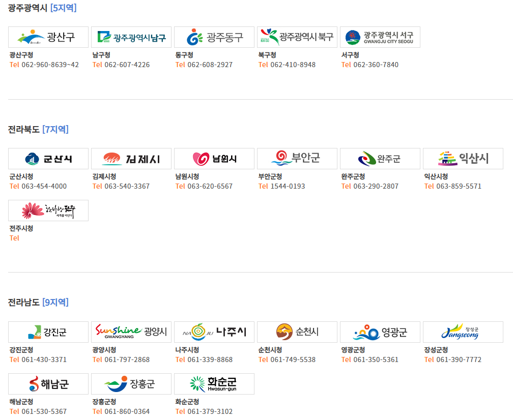Click phone number 061-797-2868
Viewport: 513px width, 420px height.
[127, 359]
